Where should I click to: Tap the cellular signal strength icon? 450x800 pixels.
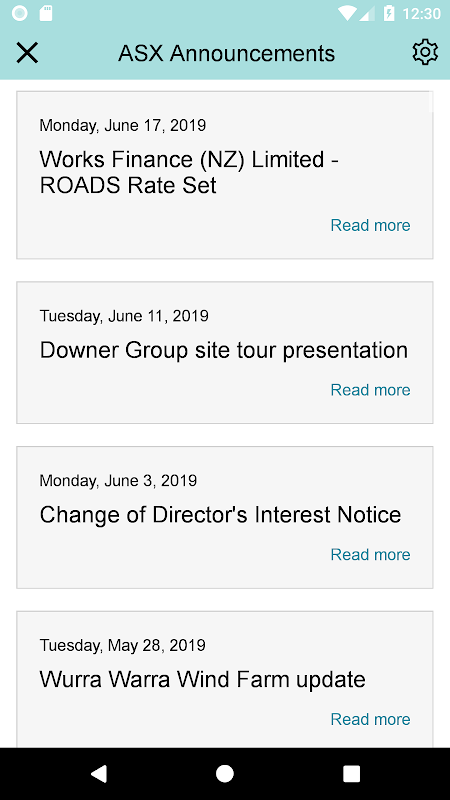[367, 14]
